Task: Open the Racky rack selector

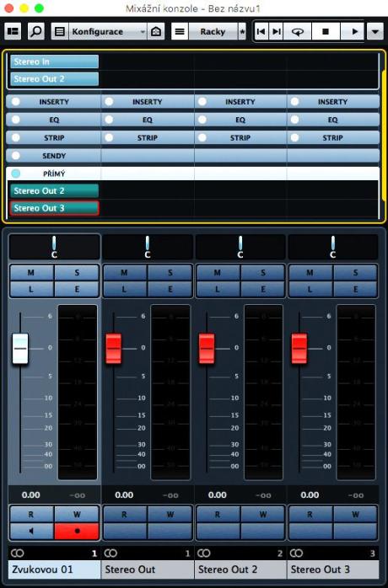Action: (x=213, y=31)
